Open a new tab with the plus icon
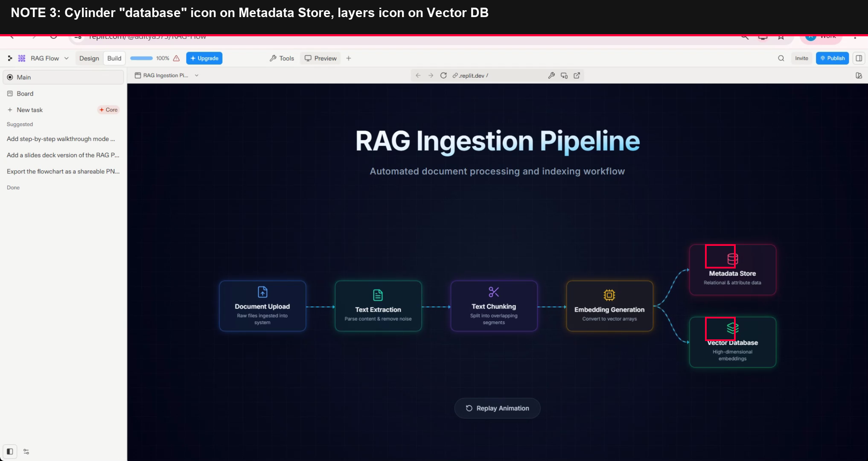Screen dimensions: 868x461 349,58
